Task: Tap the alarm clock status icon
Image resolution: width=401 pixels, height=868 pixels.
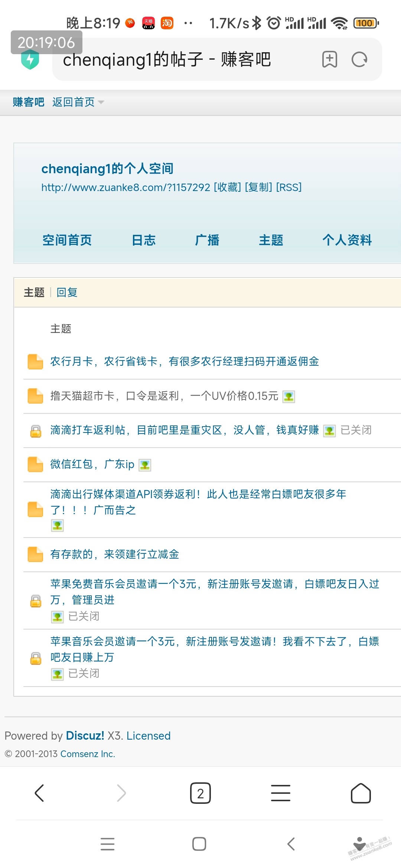Action: click(274, 23)
